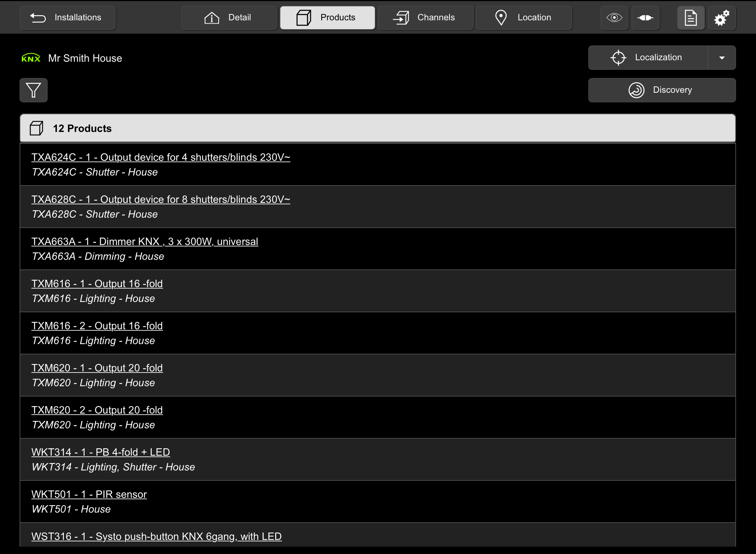The height and width of the screenshot is (554, 756).
Task: Click the KNX logo icon
Action: tap(31, 58)
